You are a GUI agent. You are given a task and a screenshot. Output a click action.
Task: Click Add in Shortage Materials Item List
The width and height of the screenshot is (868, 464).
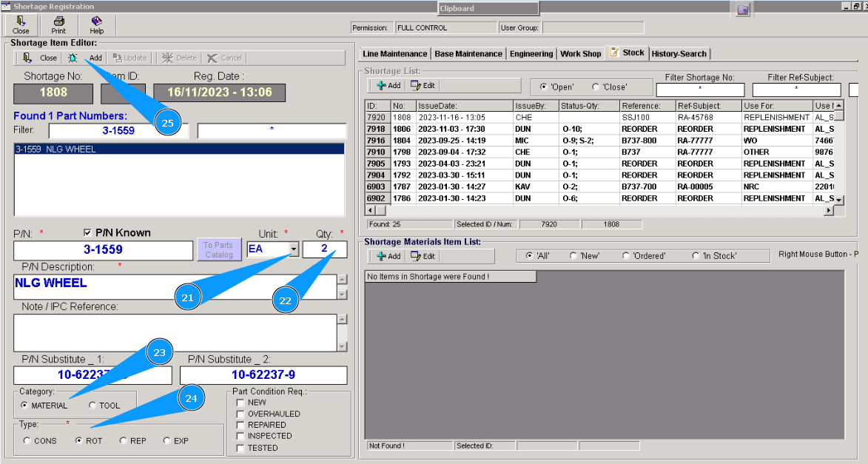coord(388,256)
